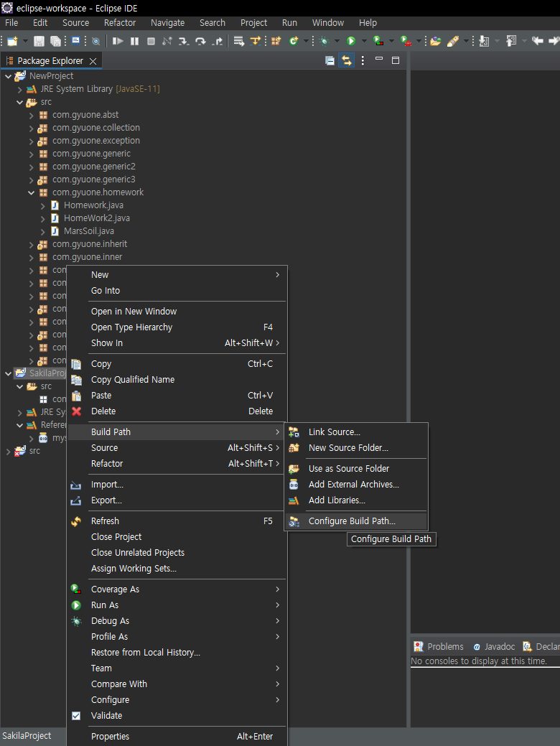Screen dimensions: 560x746
Task: Click Assign Working Sets in context menu
Action: [x=177, y=569]
